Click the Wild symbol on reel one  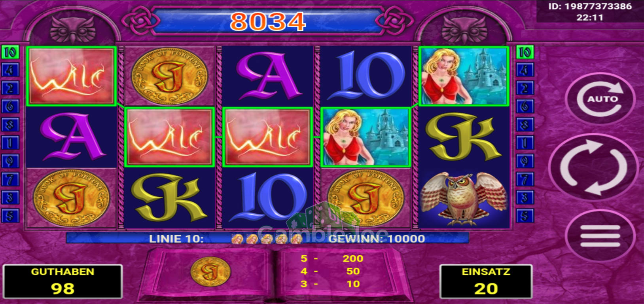click(71, 76)
